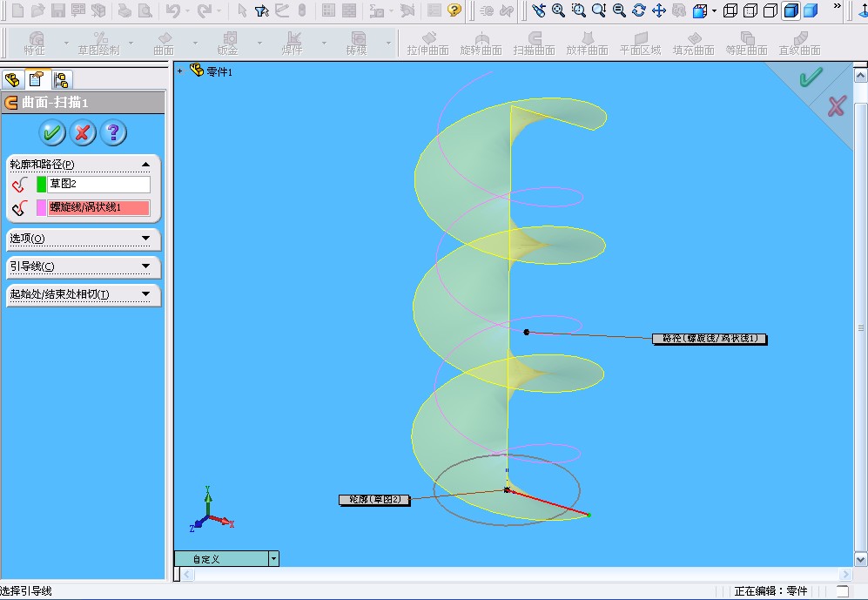Click the Undo arrow icon

point(173,10)
